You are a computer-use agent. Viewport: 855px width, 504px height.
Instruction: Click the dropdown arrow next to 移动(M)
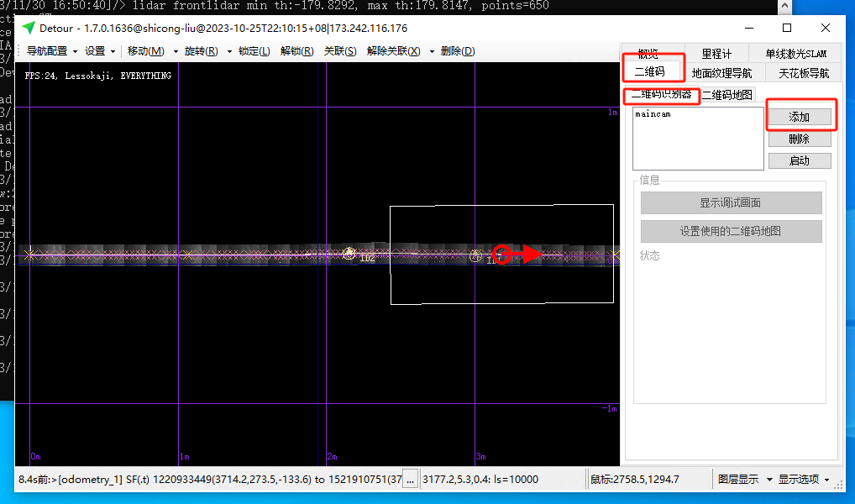pos(176,51)
